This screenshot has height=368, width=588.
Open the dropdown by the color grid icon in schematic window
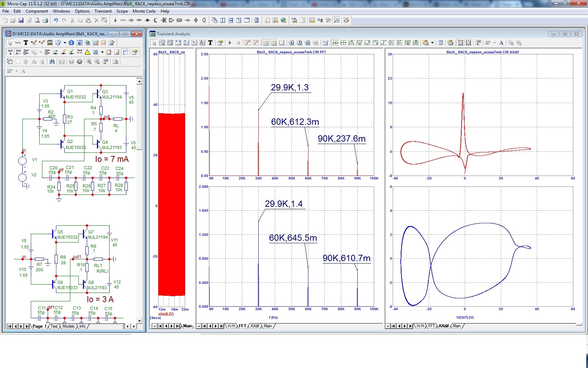click(x=16, y=71)
